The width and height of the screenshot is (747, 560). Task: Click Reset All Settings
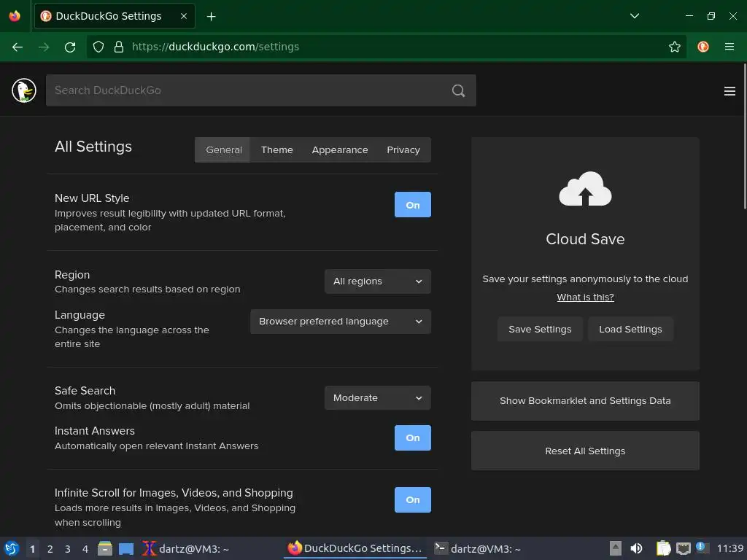[x=585, y=451]
